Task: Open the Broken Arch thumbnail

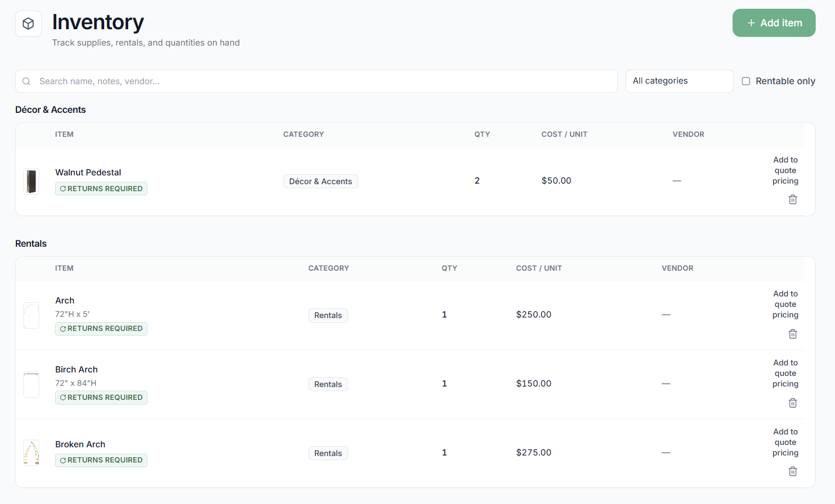Action: pyautogui.click(x=31, y=453)
